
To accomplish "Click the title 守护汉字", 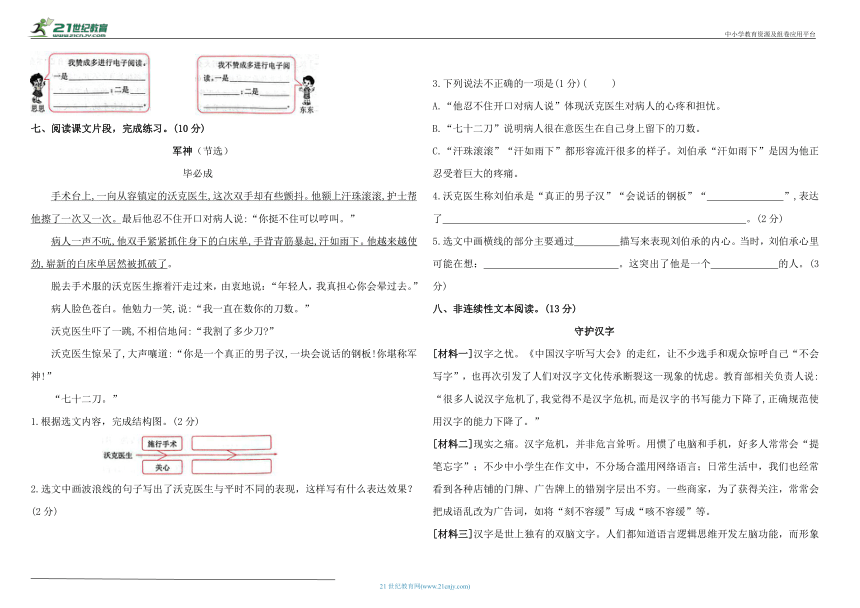I will click(x=594, y=331).
